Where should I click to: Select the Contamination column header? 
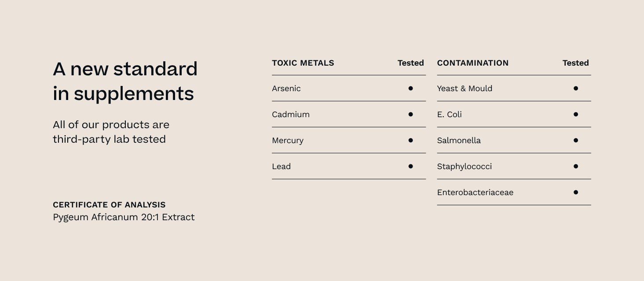472,63
